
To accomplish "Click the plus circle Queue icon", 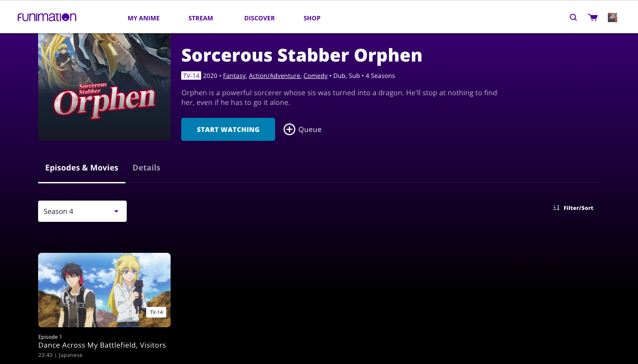I will point(289,129).
